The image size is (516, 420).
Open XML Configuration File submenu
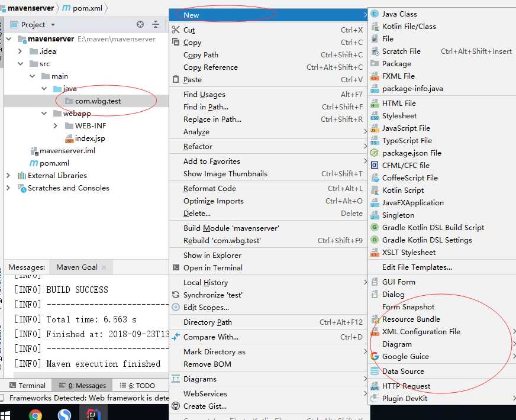point(442,331)
